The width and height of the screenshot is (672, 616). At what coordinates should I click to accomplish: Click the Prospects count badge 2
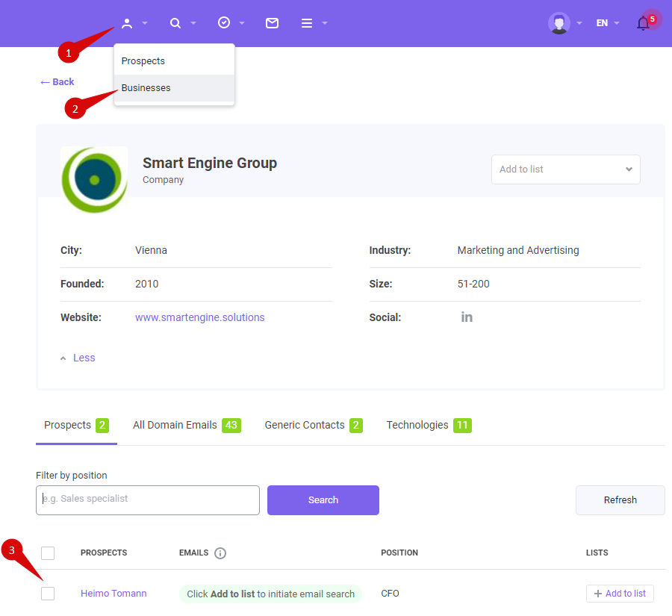point(102,426)
